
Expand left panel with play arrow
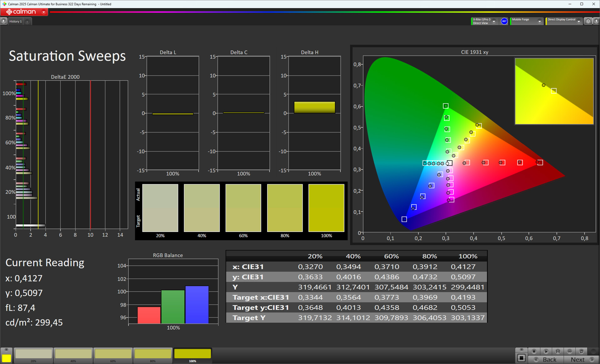tap(3, 21)
